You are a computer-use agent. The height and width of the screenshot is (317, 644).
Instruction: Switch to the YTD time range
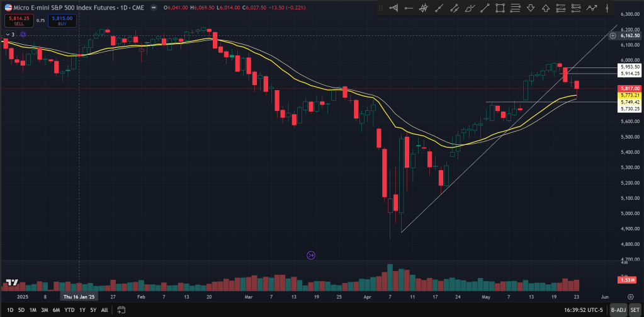click(69, 310)
